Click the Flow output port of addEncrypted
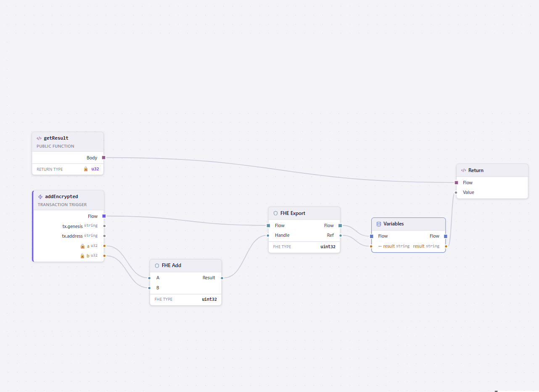Viewport: 539px width, 392px height. 104,216
